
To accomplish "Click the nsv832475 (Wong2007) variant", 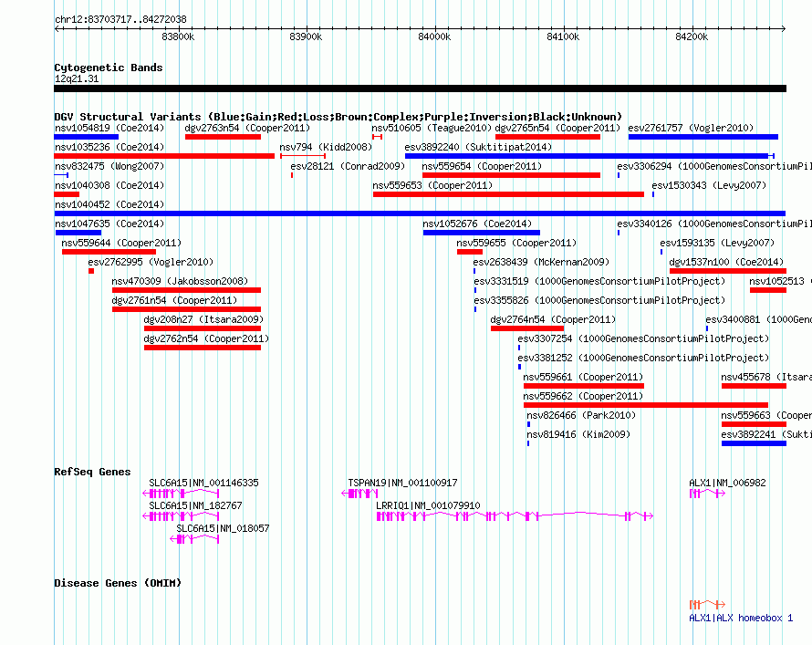I will point(61,175).
